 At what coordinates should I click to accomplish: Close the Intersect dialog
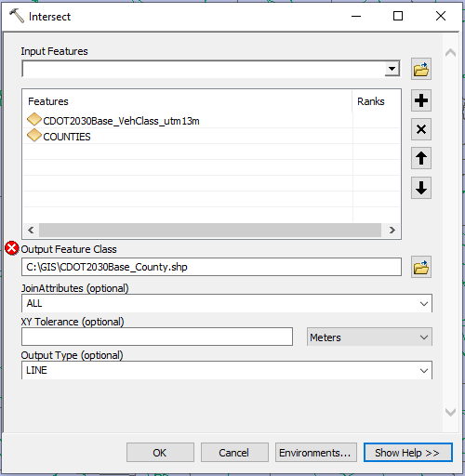coord(441,16)
